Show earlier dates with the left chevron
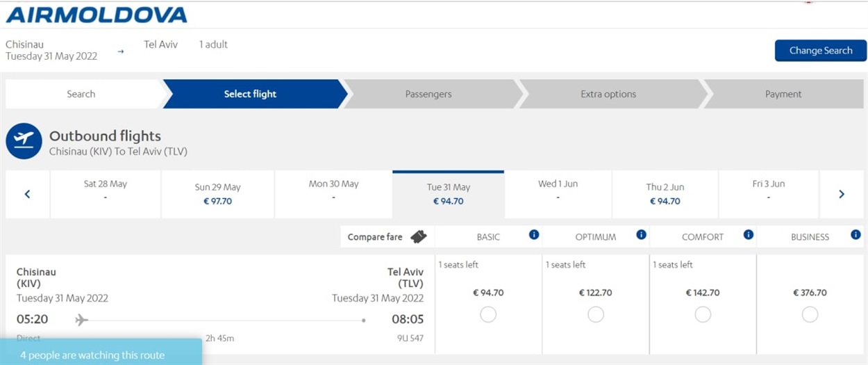868x365 pixels. [28, 194]
